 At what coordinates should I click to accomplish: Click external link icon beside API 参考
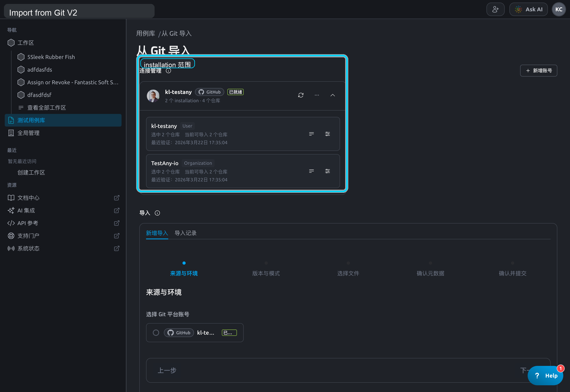[x=117, y=223]
